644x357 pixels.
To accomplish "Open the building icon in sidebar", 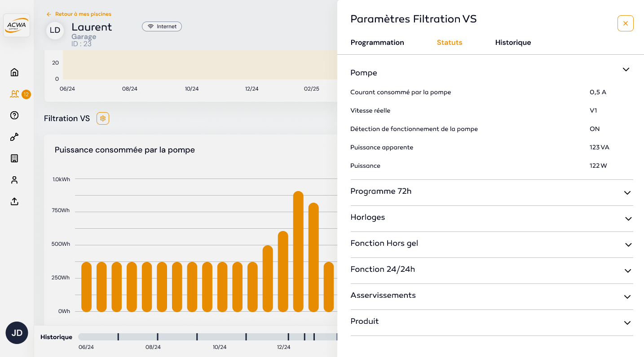I will coord(14,158).
